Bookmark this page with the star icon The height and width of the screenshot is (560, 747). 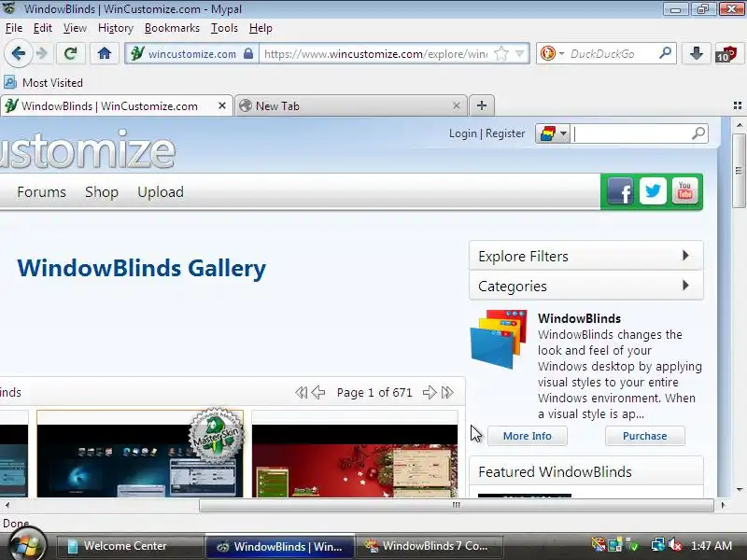[501, 53]
